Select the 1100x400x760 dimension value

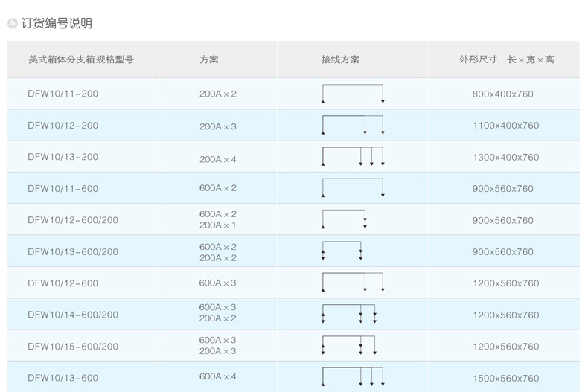click(x=506, y=126)
